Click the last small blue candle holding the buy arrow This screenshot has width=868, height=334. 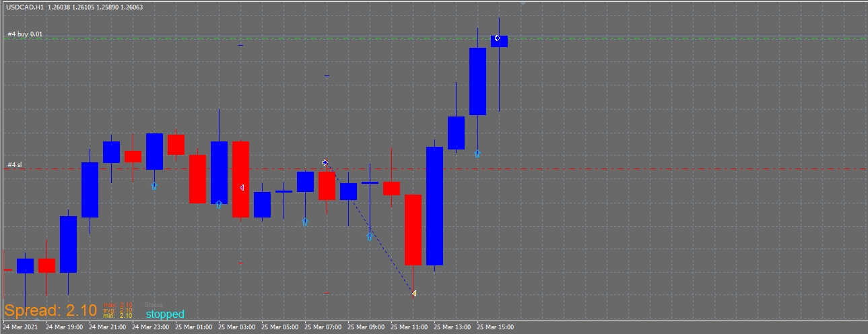click(x=499, y=41)
